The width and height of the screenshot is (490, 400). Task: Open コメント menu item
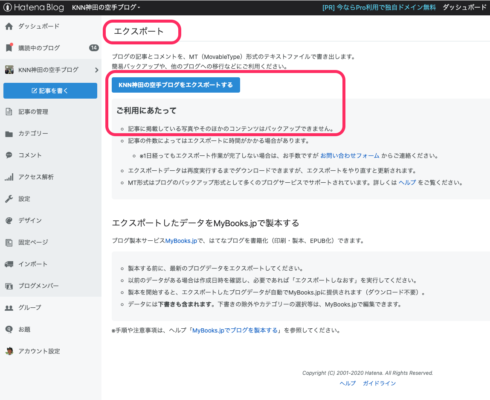click(x=30, y=155)
